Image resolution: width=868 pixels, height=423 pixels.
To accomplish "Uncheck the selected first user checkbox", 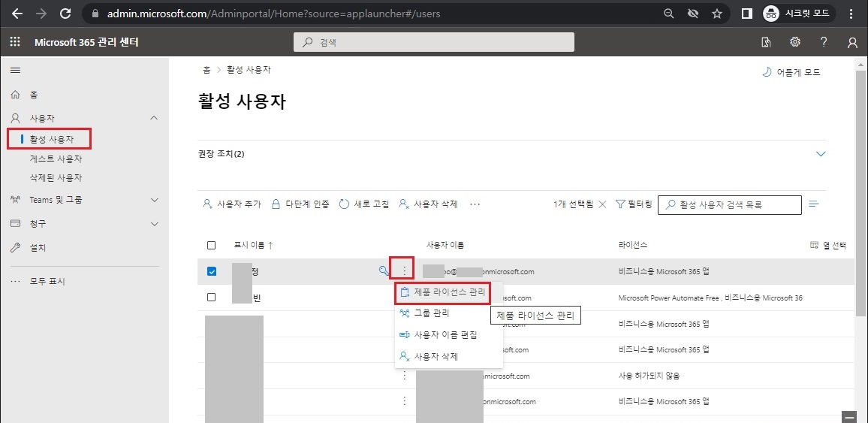I will (x=212, y=271).
